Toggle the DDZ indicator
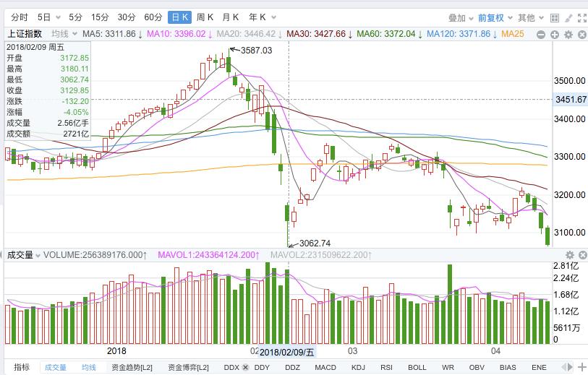The image size is (588, 375). coord(292,368)
